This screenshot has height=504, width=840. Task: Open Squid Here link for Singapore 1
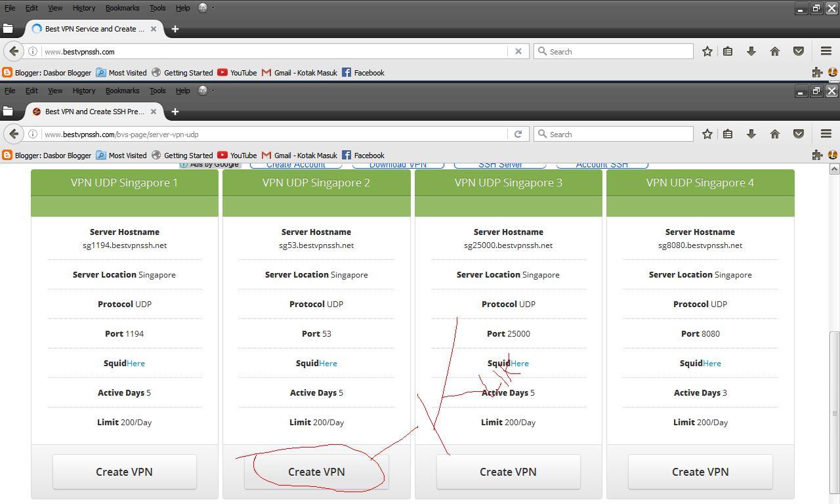136,363
